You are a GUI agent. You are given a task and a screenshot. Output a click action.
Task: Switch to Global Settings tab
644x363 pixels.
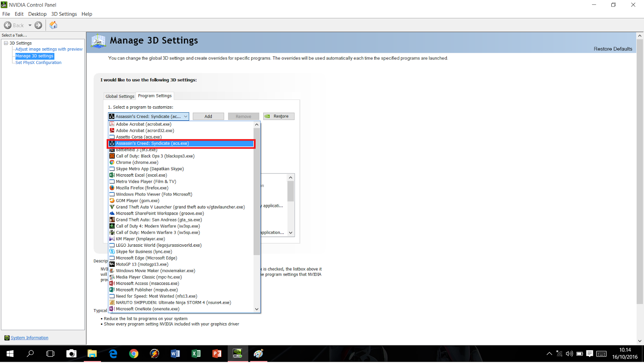coord(120,96)
